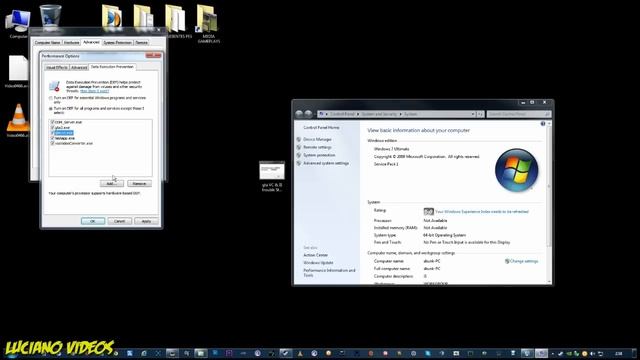Image resolution: width=640 pixels, height=360 pixels.
Task: Click the Change settings link
Action: tap(524, 261)
